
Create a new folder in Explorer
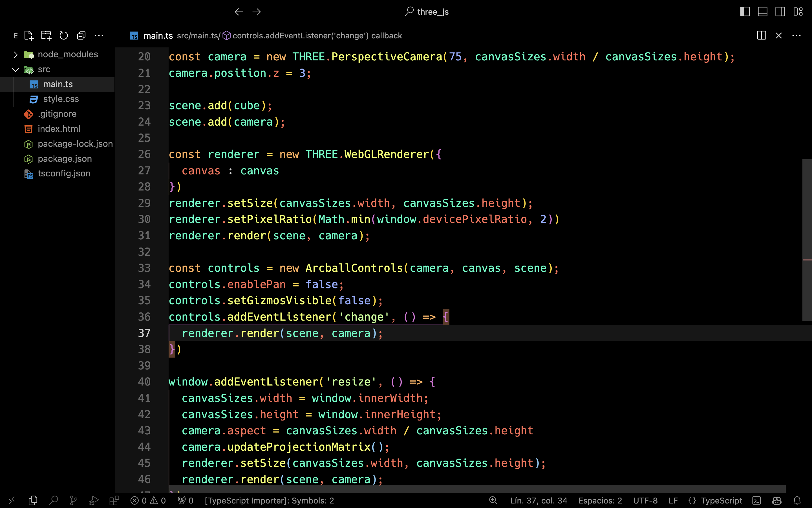pyautogui.click(x=46, y=36)
